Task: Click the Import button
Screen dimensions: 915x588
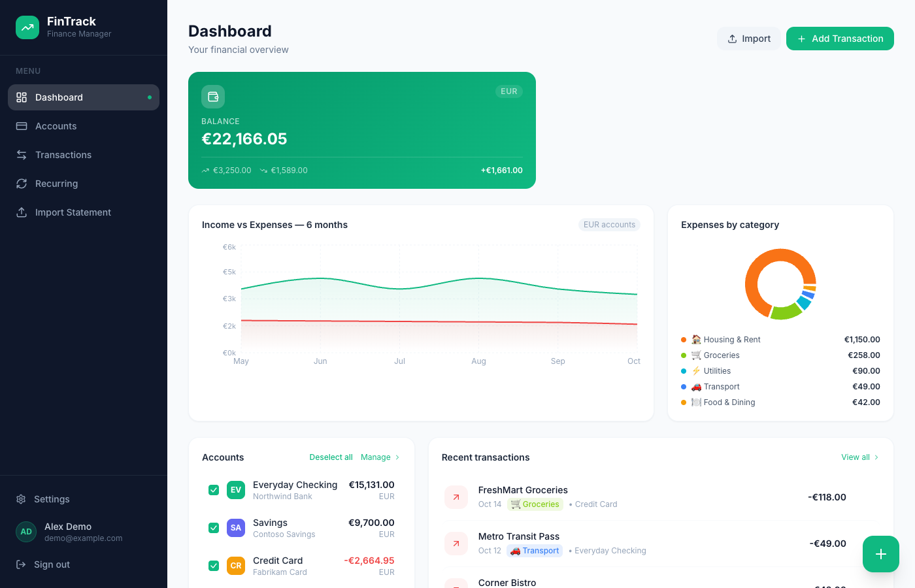Action: point(749,39)
